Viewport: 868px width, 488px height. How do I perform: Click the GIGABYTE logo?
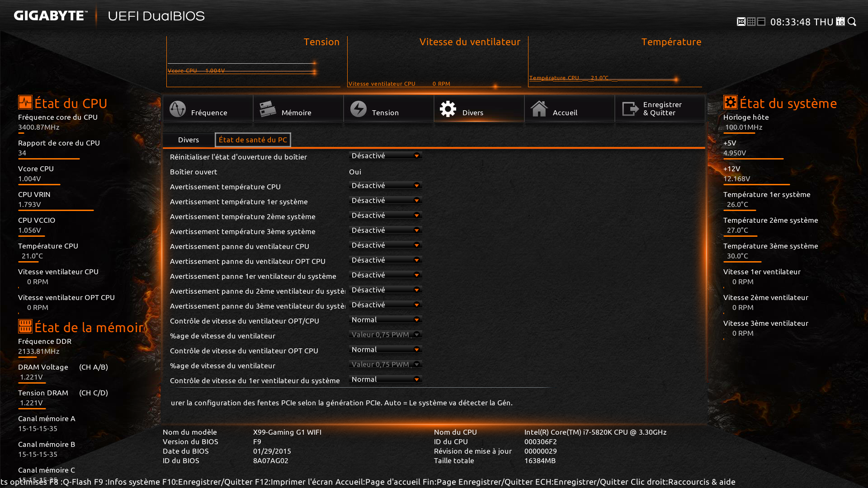tap(50, 16)
